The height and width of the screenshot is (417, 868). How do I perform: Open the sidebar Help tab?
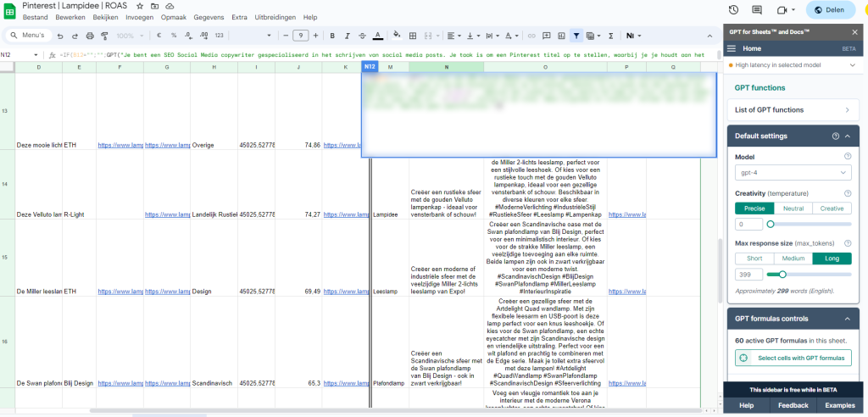[x=746, y=405]
